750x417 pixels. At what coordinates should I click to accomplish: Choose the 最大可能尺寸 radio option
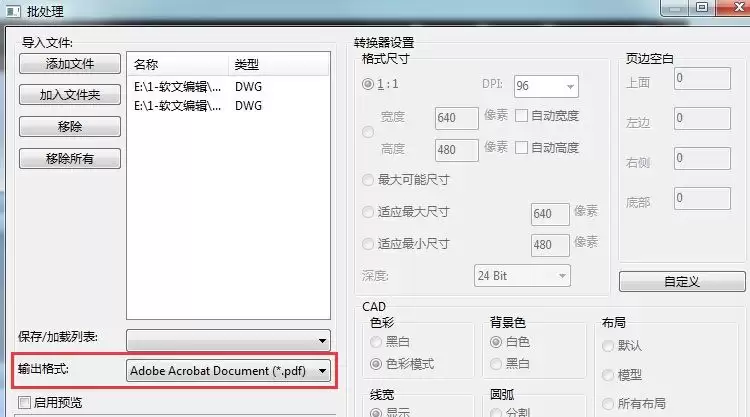click(x=368, y=180)
